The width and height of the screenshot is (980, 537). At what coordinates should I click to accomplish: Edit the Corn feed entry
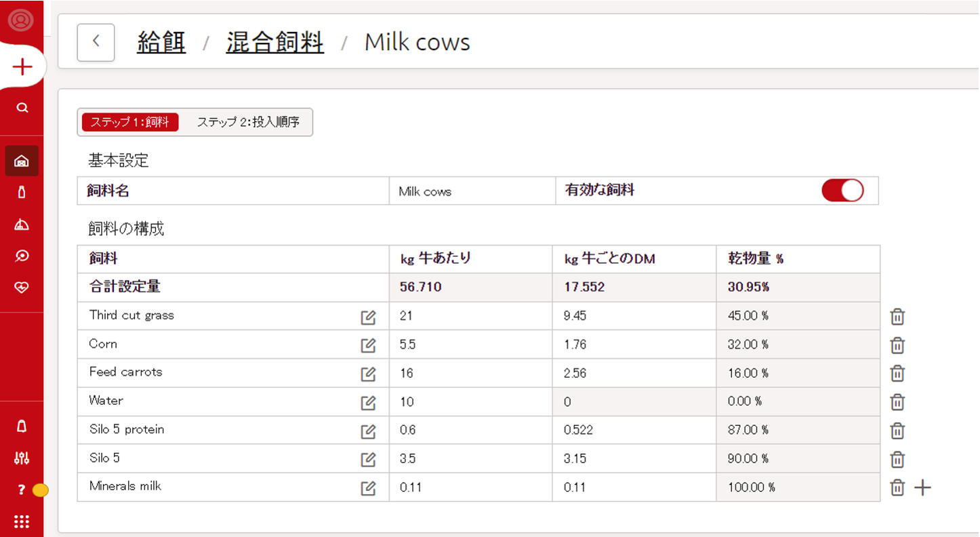coord(368,345)
